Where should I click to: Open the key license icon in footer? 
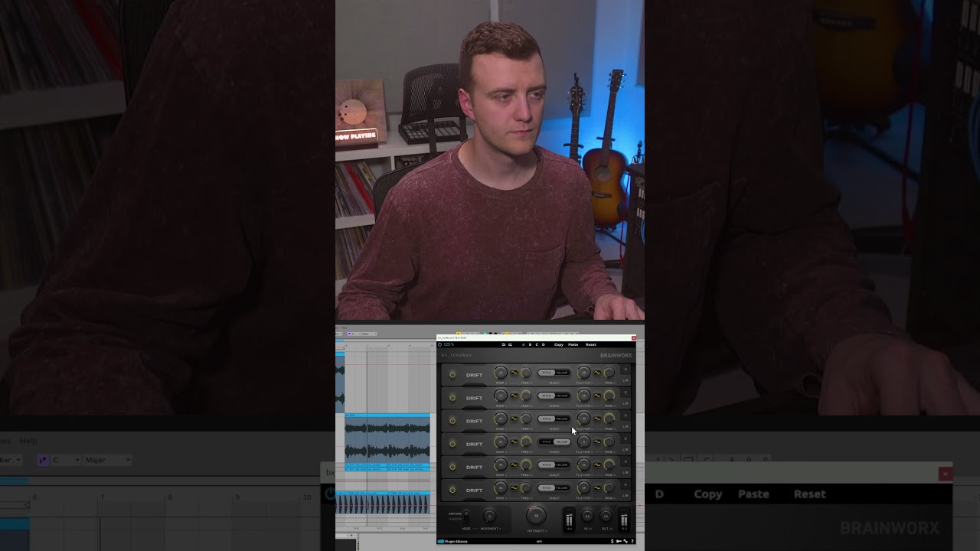619,541
